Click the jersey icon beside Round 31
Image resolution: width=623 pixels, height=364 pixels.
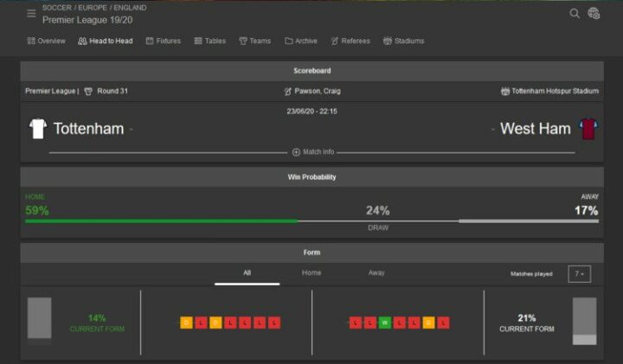(88, 92)
